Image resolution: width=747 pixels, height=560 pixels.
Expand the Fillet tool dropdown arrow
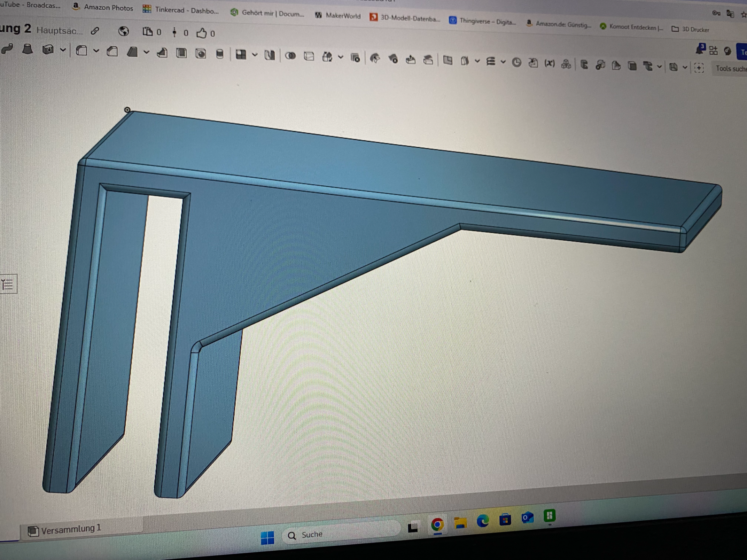pos(96,51)
